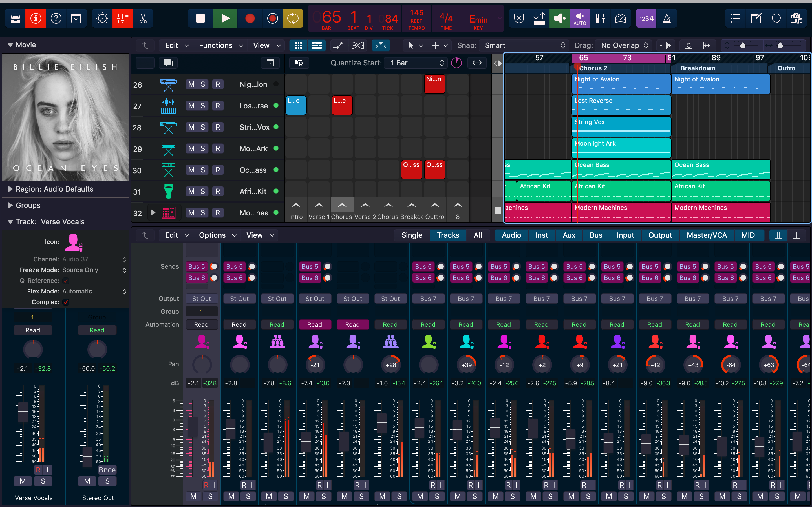Toggle the Complex checkbox in Track inspector
The height and width of the screenshot is (507, 812).
pos(66,302)
